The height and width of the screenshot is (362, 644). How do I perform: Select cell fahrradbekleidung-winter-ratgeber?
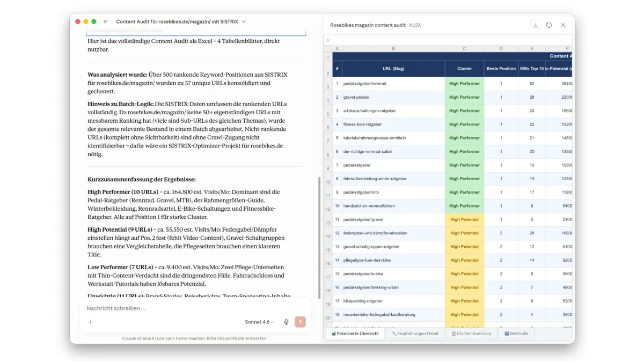tap(393, 179)
